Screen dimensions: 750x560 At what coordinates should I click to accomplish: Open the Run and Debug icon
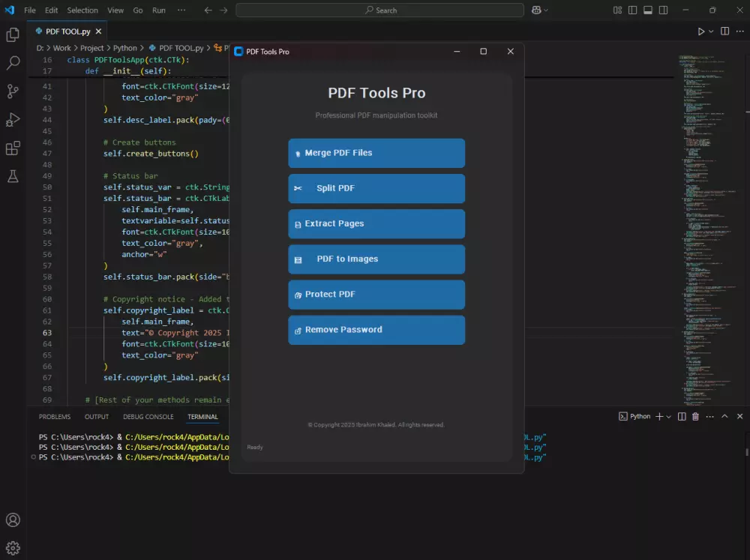12,120
